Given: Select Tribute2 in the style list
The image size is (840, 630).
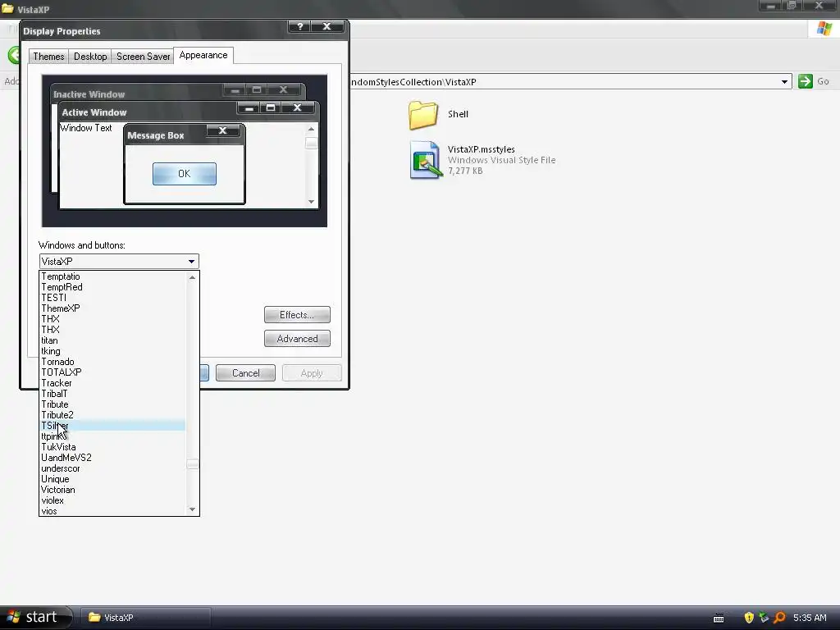Looking at the screenshot, I should [113, 415].
